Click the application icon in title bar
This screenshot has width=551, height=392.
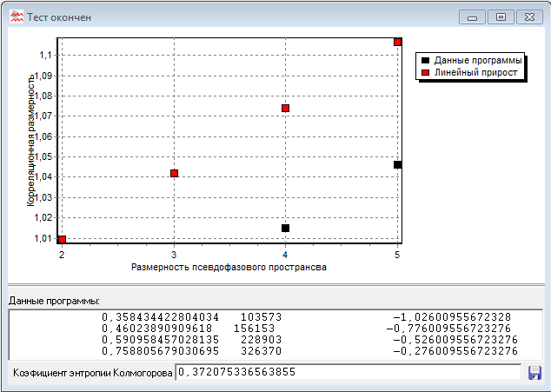pyautogui.click(x=16, y=17)
